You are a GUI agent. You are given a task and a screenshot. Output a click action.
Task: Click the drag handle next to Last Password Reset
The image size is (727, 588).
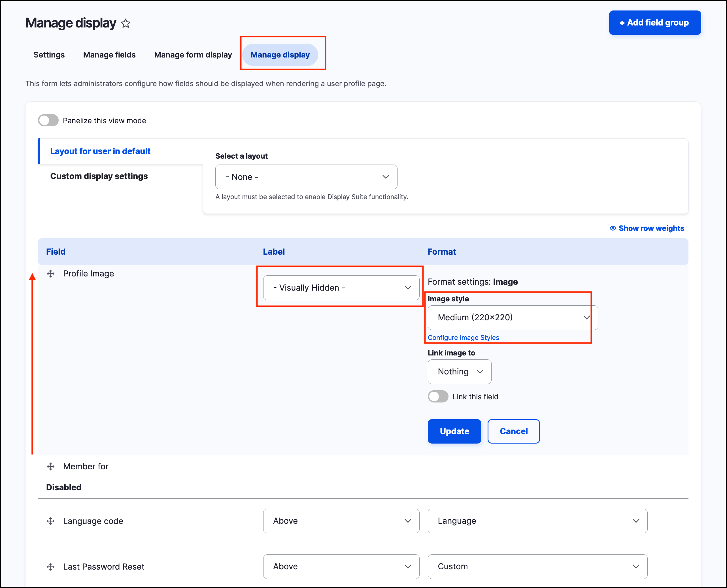50,566
